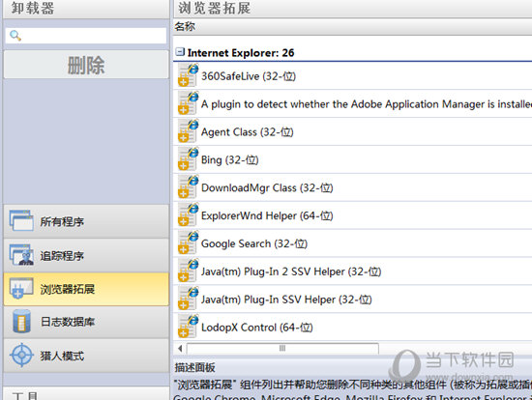
Task: Click the Java Plug-In SSV Helper icon
Action: [x=188, y=299]
